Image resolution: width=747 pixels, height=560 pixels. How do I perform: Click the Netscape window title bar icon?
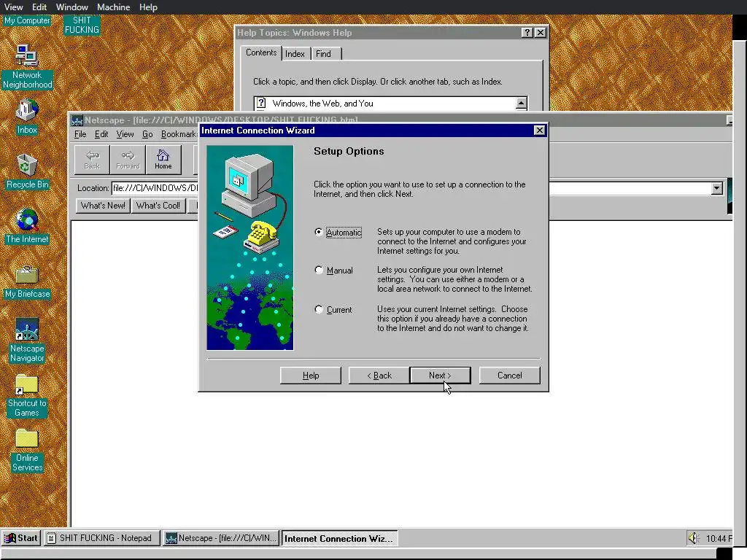(77, 120)
